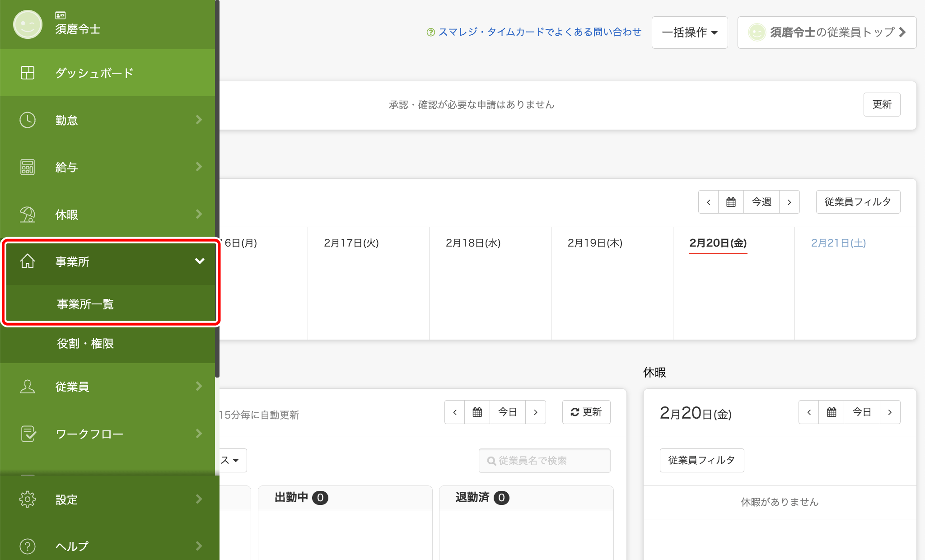Click the beach umbrella icon for 休暇

(28, 215)
